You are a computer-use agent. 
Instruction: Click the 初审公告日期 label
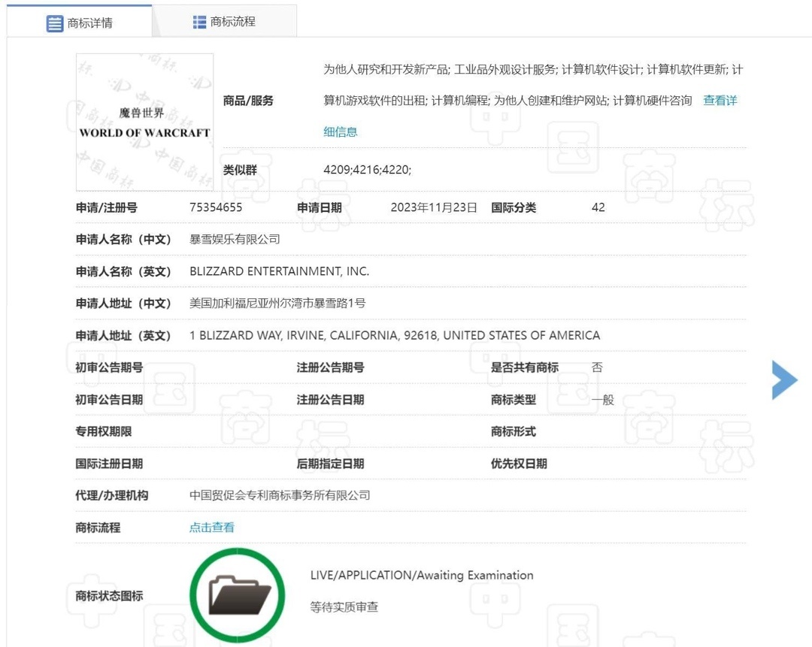tap(109, 400)
